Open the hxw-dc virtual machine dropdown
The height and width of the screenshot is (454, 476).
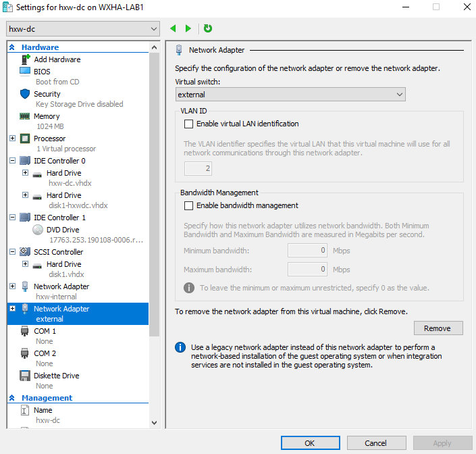(x=83, y=29)
